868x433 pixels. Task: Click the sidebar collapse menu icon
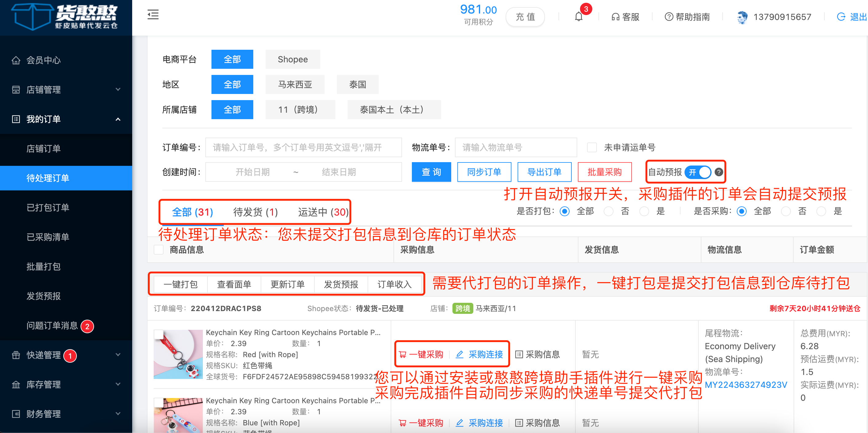pos(153,15)
